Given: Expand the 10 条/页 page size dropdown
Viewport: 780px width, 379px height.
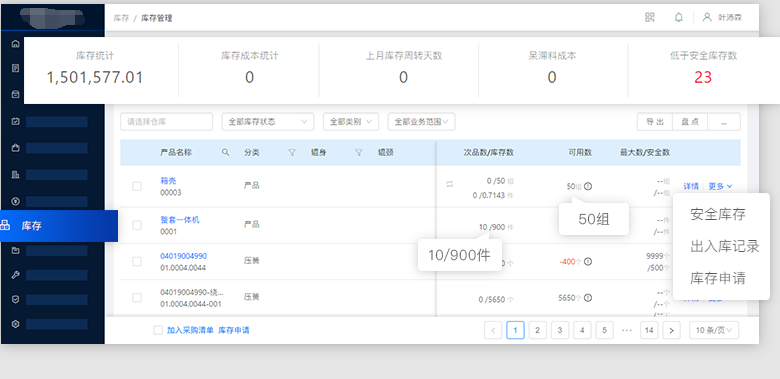Looking at the screenshot, I should tap(714, 330).
